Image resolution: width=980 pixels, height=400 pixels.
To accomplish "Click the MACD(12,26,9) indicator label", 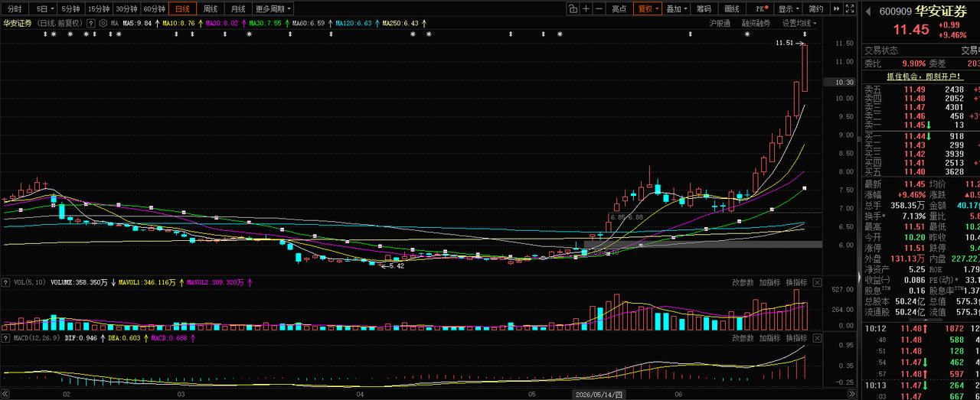I will click(x=38, y=337).
